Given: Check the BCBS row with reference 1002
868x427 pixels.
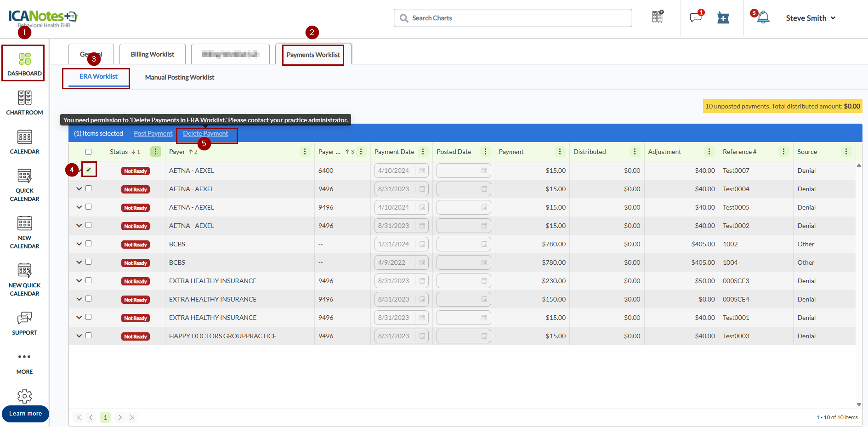Looking at the screenshot, I should click(89, 244).
